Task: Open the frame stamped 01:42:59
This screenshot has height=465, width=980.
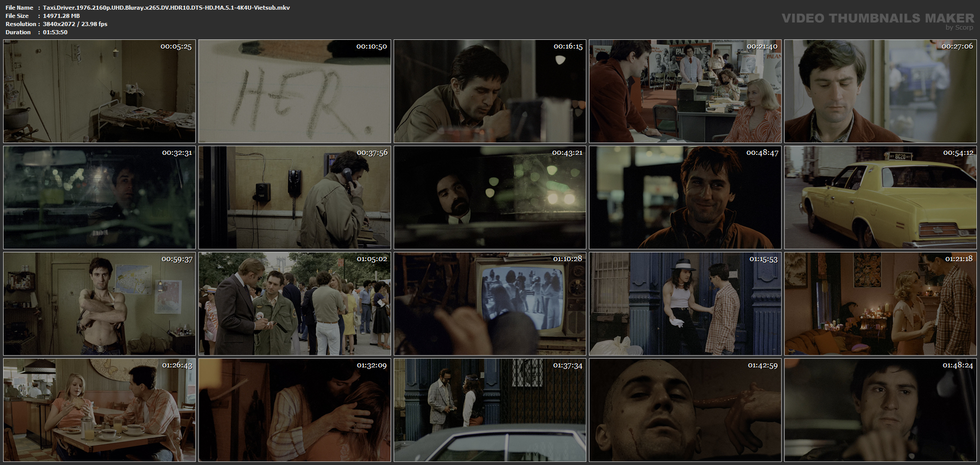Action: tap(686, 410)
